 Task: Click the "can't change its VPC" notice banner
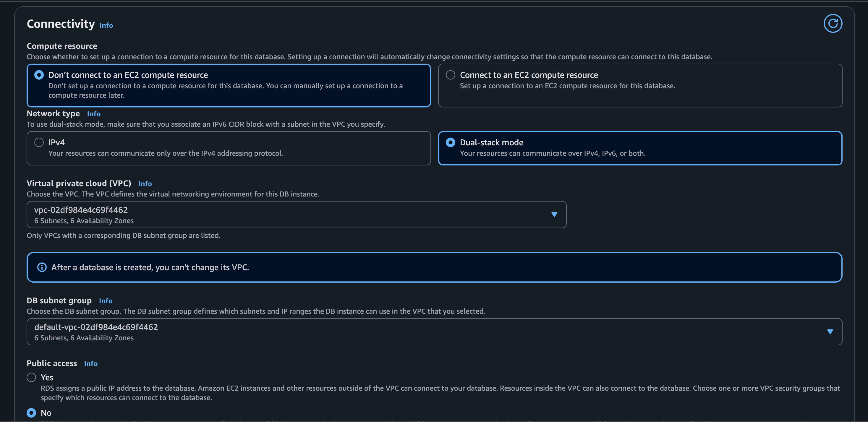coord(434,267)
